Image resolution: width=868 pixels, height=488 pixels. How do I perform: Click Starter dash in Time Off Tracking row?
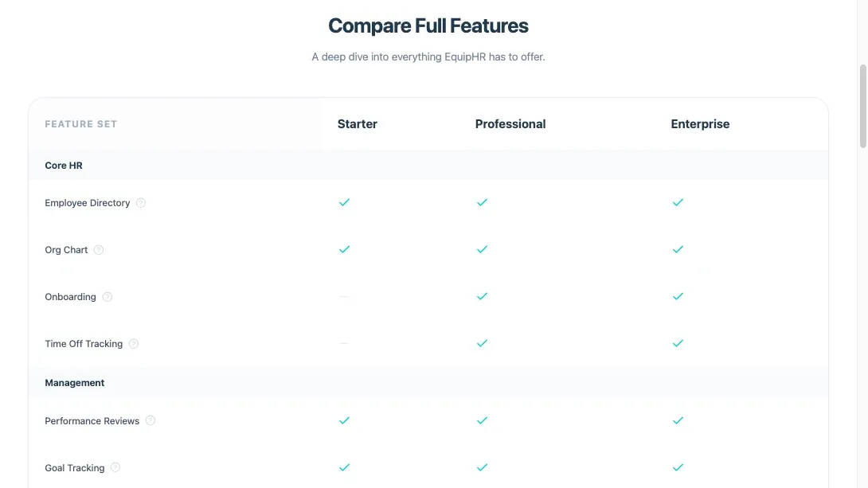[x=344, y=344]
